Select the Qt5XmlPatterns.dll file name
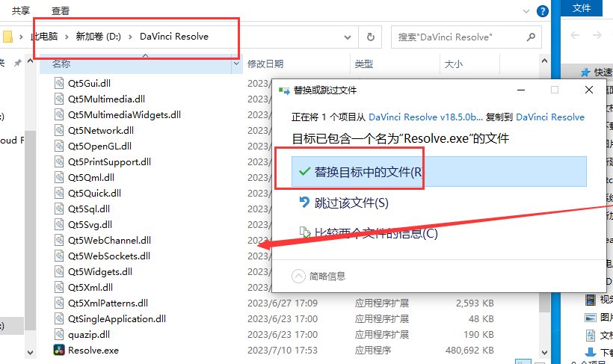This screenshot has height=364, width=613. click(108, 303)
